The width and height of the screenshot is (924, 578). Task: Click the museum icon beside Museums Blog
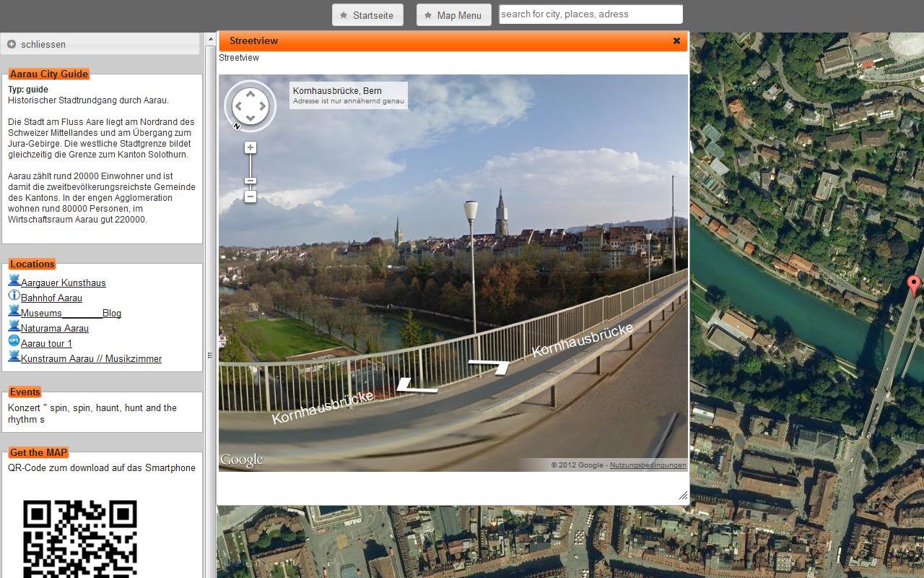pyautogui.click(x=14, y=311)
